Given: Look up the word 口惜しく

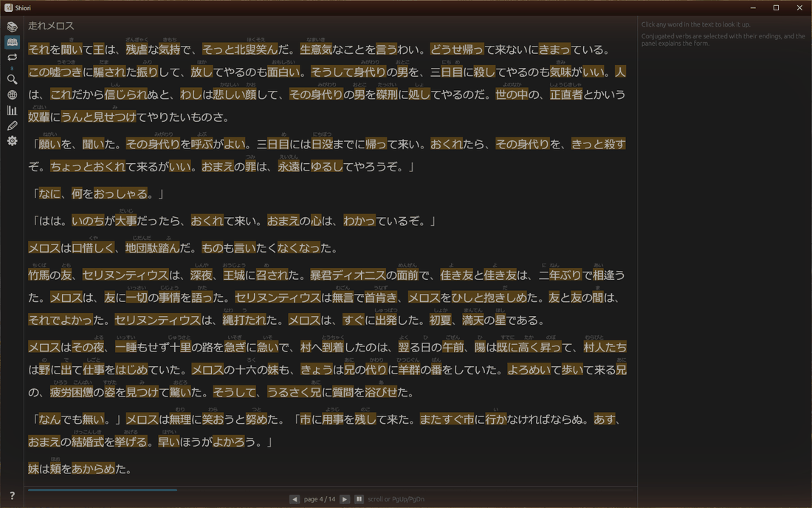Looking at the screenshot, I should [x=93, y=247].
